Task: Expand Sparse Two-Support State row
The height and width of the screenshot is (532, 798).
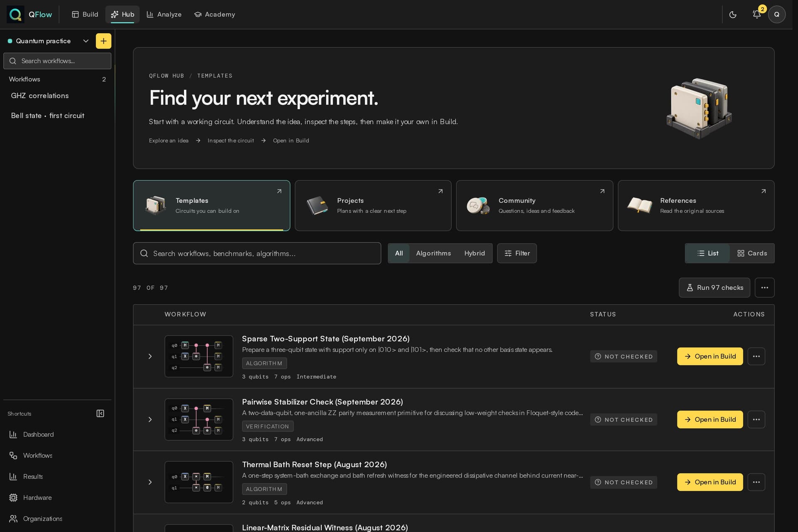Action: coord(150,357)
